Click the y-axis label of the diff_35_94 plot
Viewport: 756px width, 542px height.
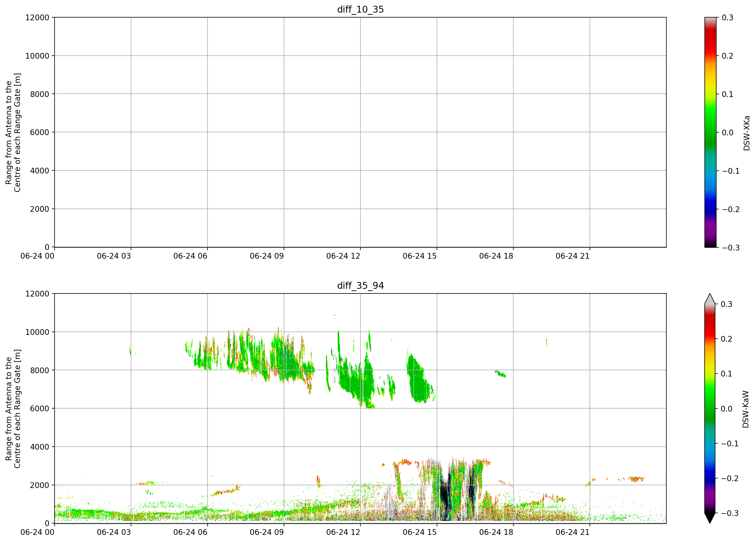(13, 409)
